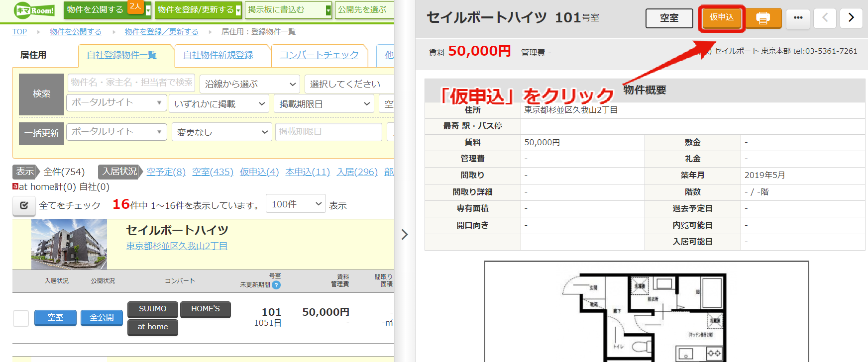Image resolution: width=868 pixels, height=362 pixels.
Task: Click the セイルボートハイツ property name in list
Action: click(x=177, y=230)
